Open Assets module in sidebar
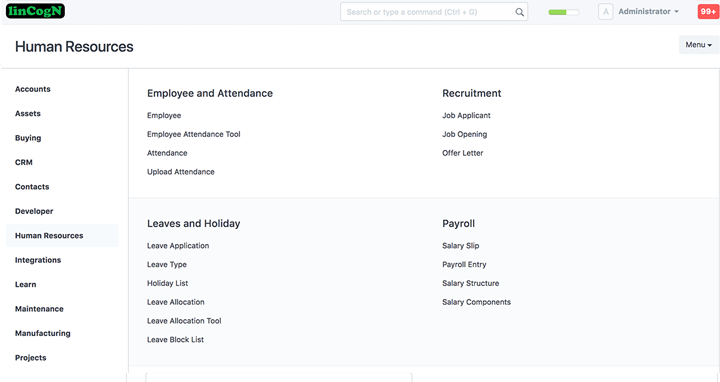 (28, 113)
